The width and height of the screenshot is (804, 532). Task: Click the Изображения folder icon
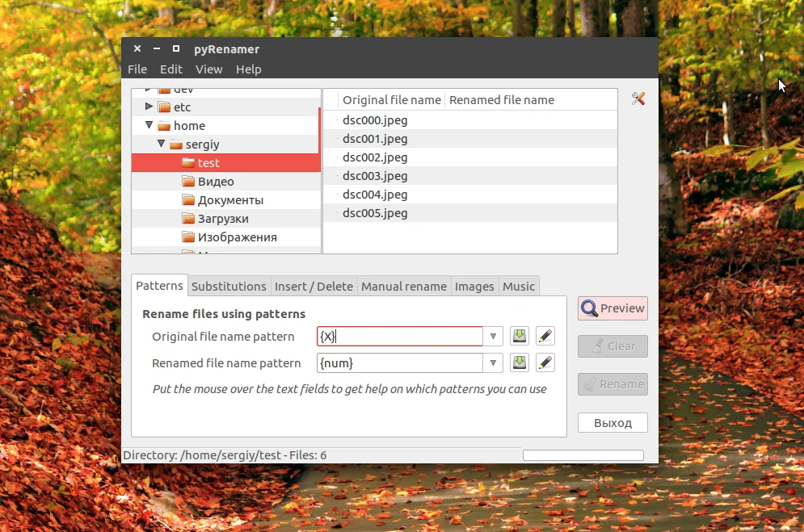[189, 237]
